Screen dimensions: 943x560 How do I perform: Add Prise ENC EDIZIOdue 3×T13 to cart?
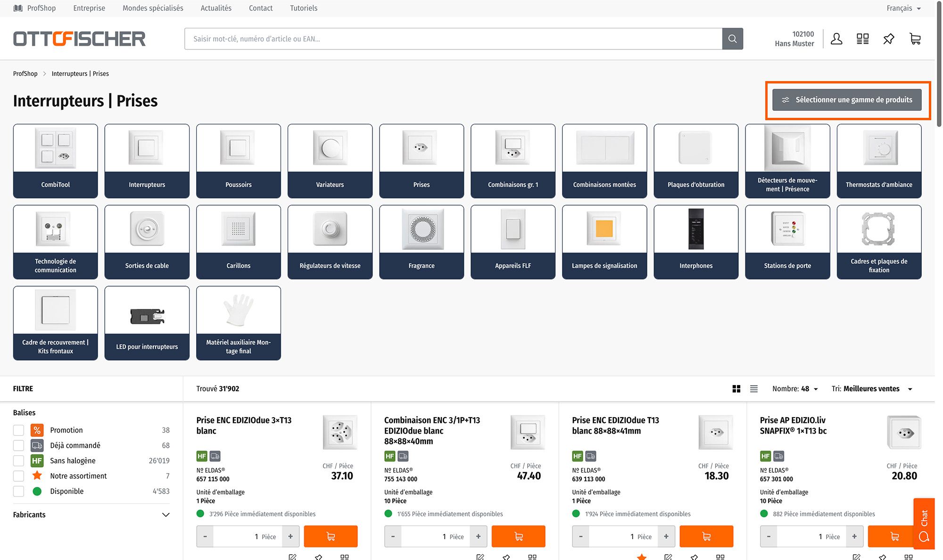pyautogui.click(x=331, y=536)
